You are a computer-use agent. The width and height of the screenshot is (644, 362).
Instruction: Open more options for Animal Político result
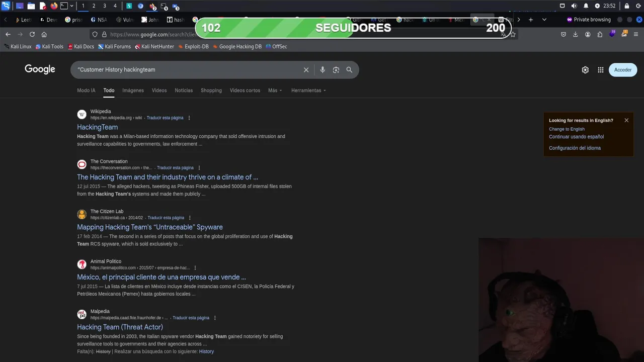[195, 268]
